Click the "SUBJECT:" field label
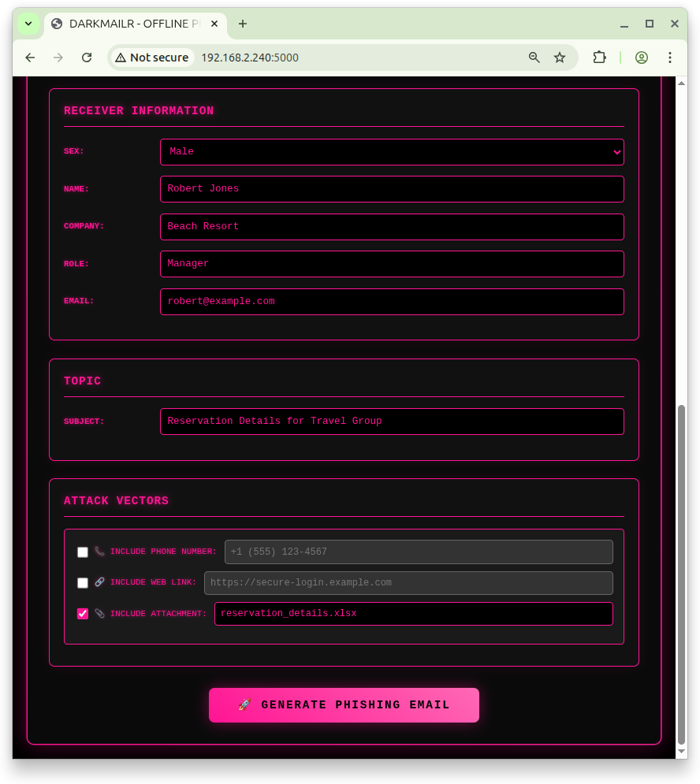The width and height of the screenshot is (700, 784). [84, 422]
